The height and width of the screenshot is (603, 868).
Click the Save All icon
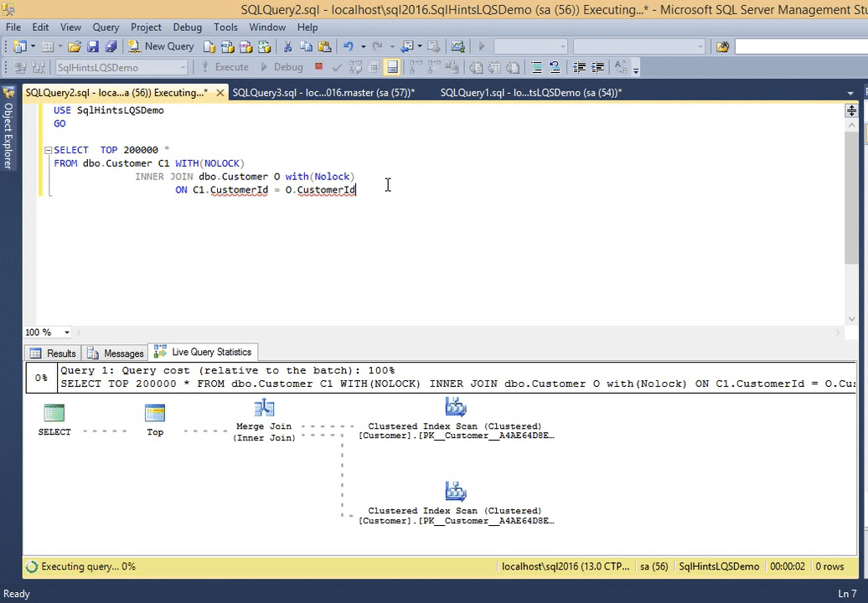111,46
